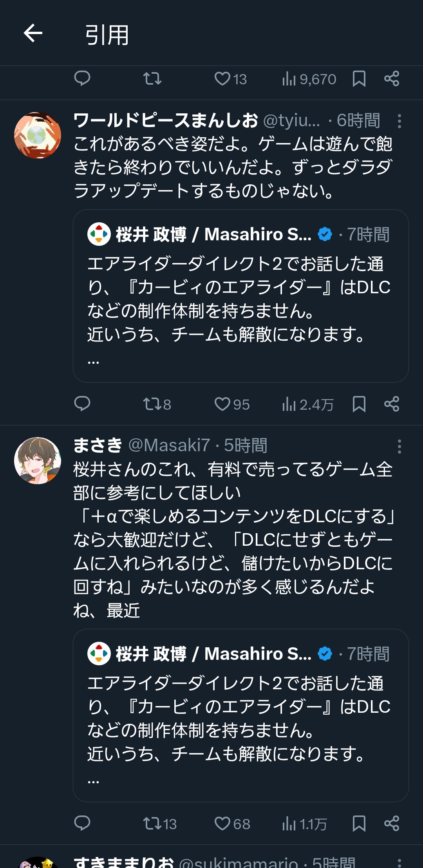This screenshot has height=868, width=423.
Task: Like まさき's post with 68 likes
Action: 232,823
